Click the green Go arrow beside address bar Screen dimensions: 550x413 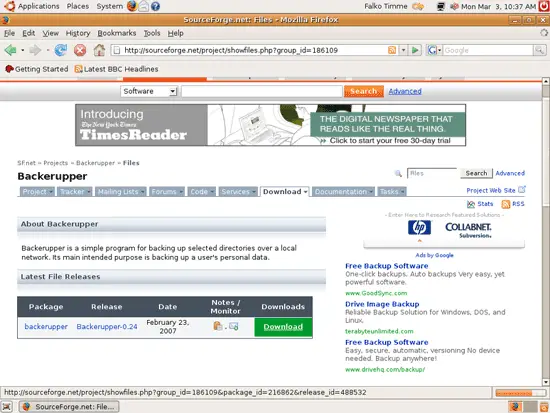pyautogui.click(x=415, y=50)
